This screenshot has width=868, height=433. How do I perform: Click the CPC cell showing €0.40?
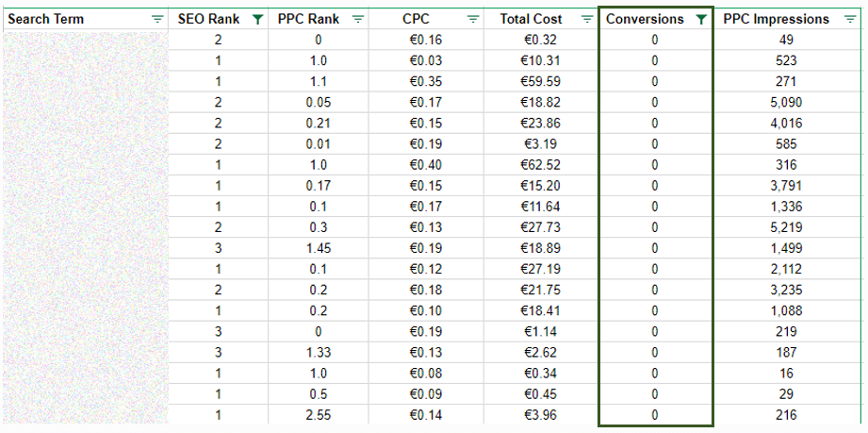[426, 165]
